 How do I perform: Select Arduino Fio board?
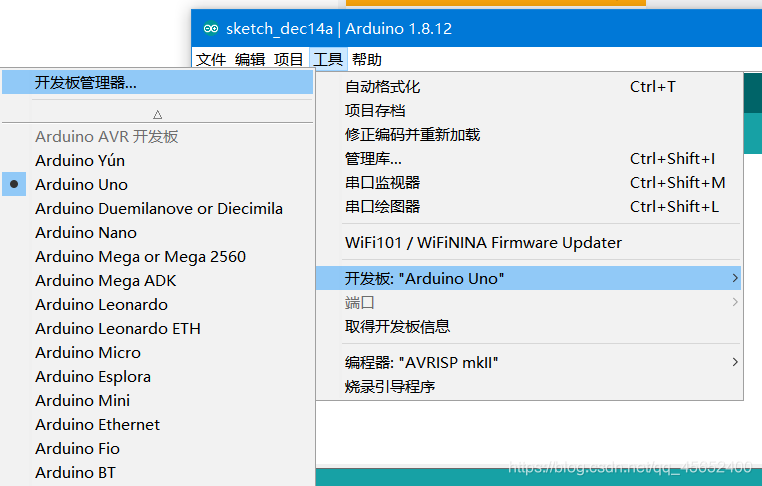[157, 449]
